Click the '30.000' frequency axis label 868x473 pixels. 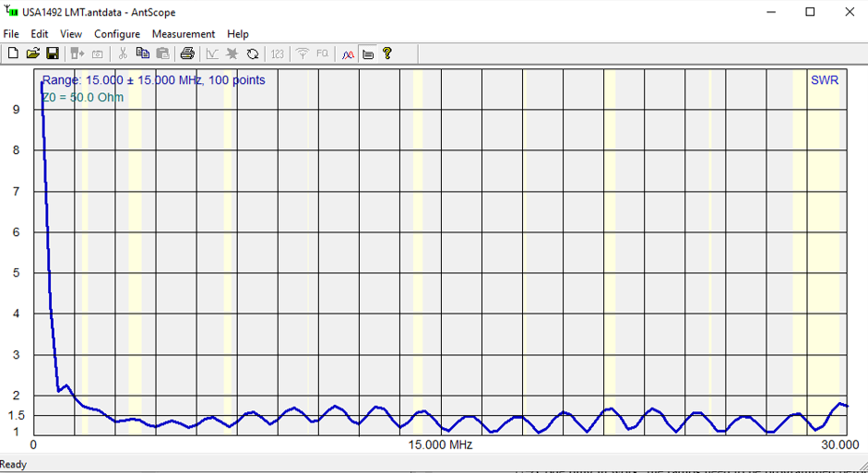click(840, 444)
